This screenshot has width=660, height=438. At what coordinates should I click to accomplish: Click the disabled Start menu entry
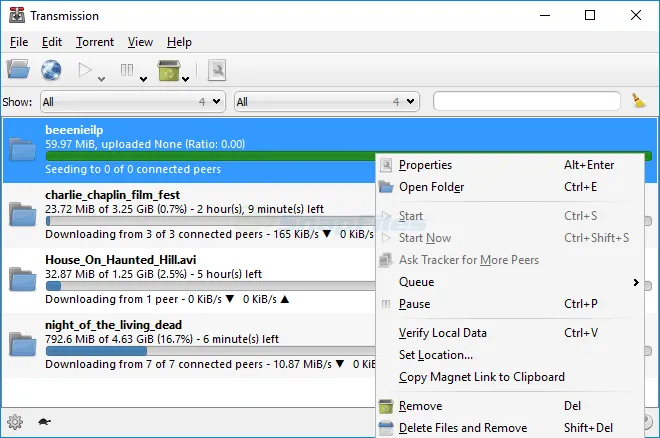pyautogui.click(x=509, y=216)
